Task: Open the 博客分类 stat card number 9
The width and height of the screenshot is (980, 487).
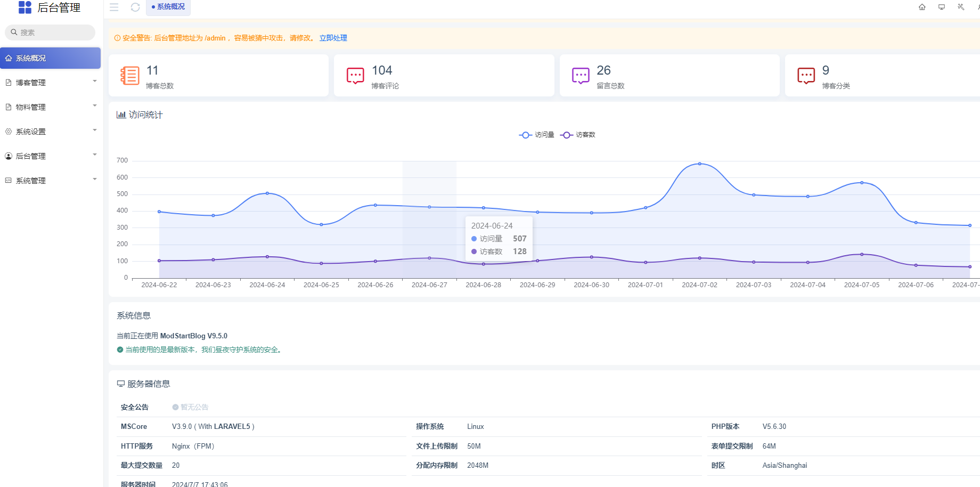Action: [x=826, y=70]
